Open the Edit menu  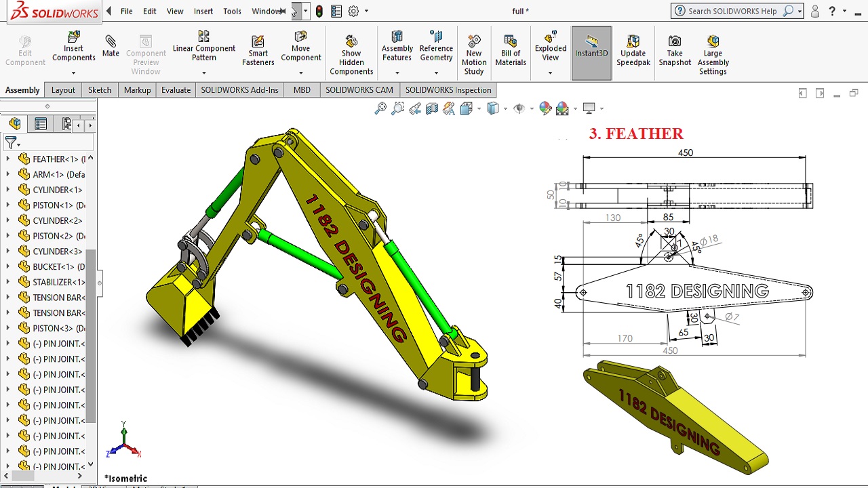click(x=150, y=11)
